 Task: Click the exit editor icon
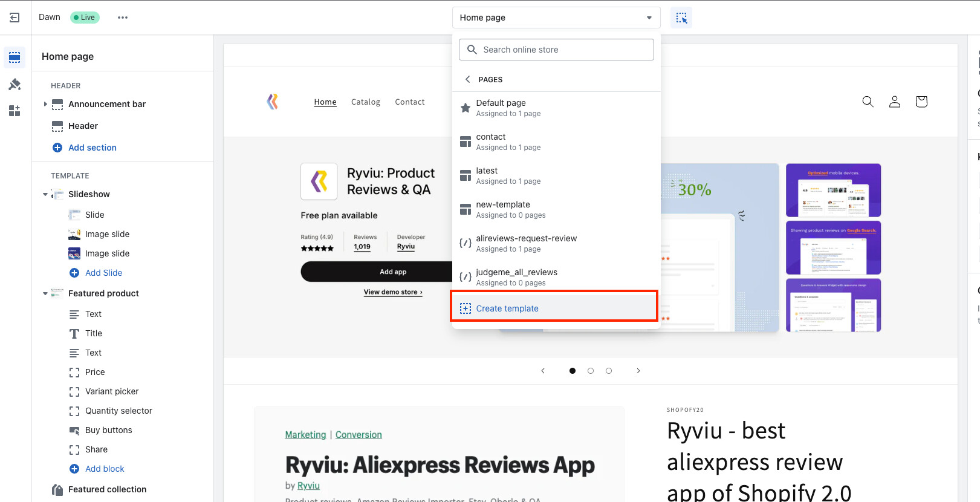(15, 18)
